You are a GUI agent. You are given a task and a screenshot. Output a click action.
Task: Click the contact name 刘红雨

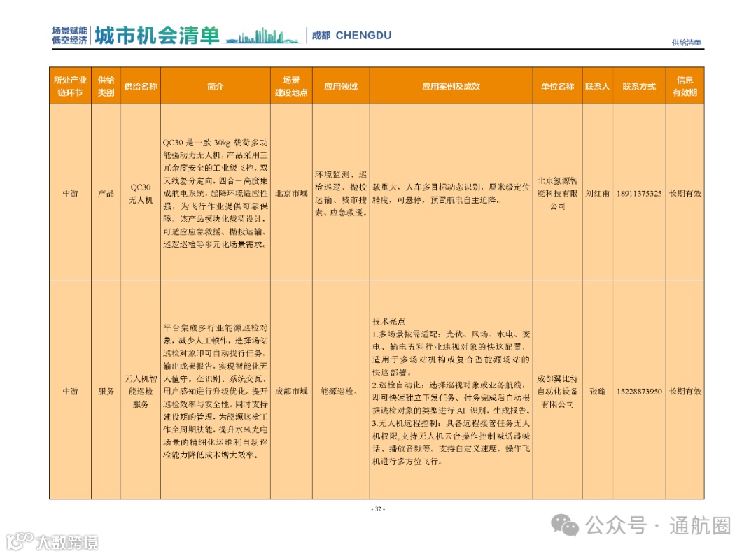[597, 193]
